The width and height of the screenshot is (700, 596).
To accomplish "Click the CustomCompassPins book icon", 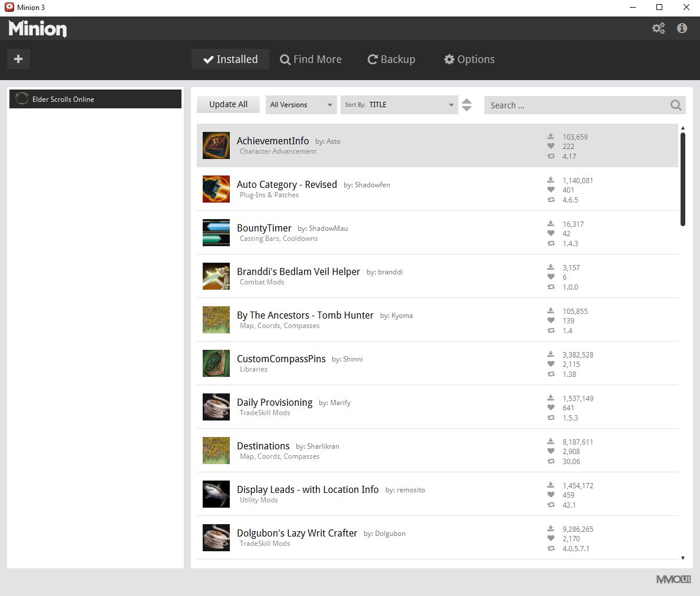I will point(216,363).
